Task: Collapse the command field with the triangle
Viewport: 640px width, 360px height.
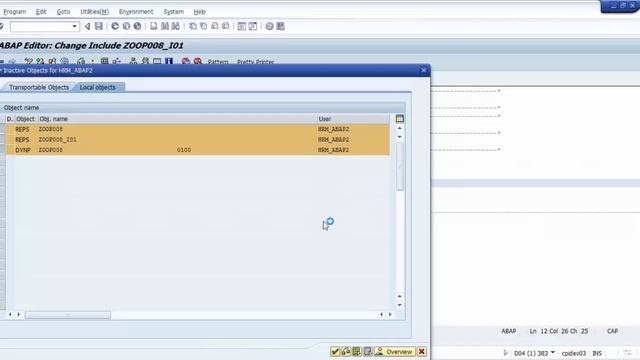Action: coord(87,27)
